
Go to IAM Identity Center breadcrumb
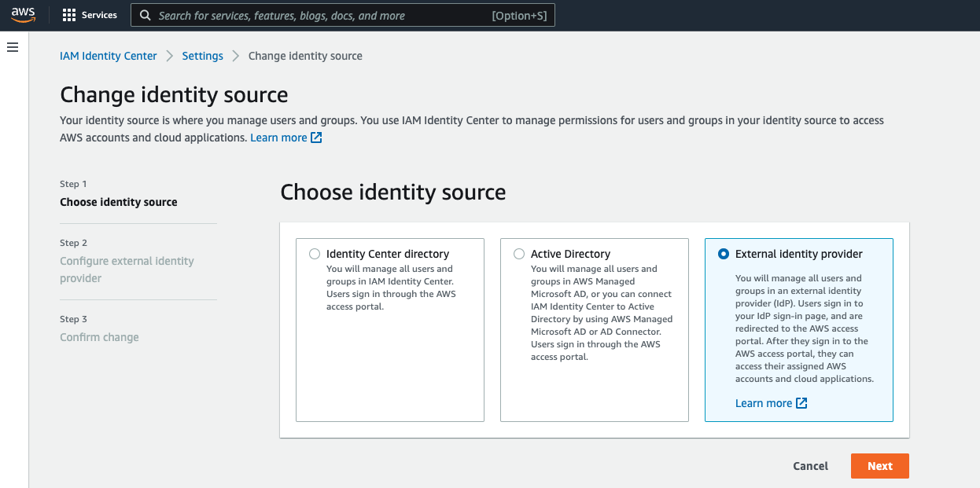pos(109,56)
